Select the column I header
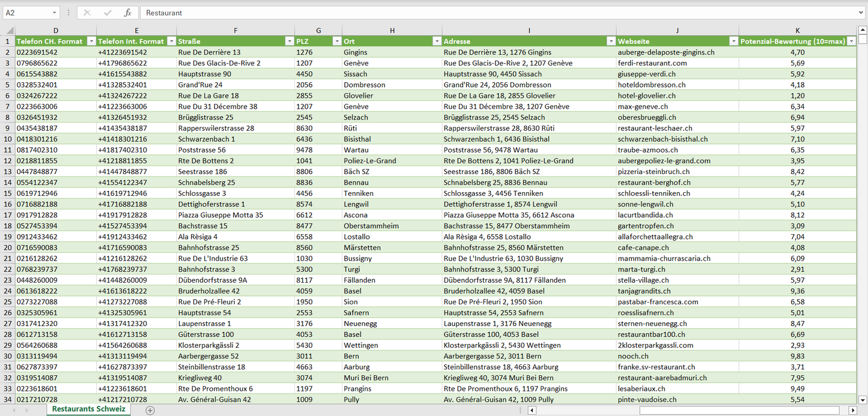 [529, 31]
